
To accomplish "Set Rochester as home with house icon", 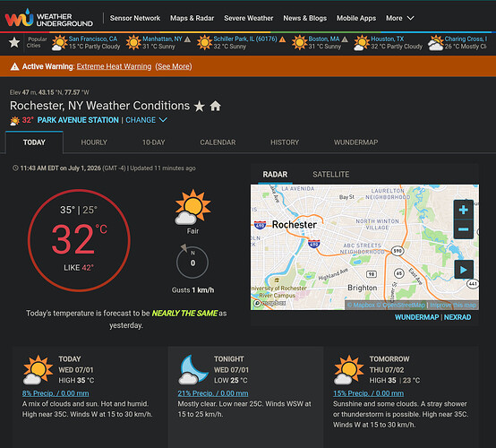I will 216,106.
